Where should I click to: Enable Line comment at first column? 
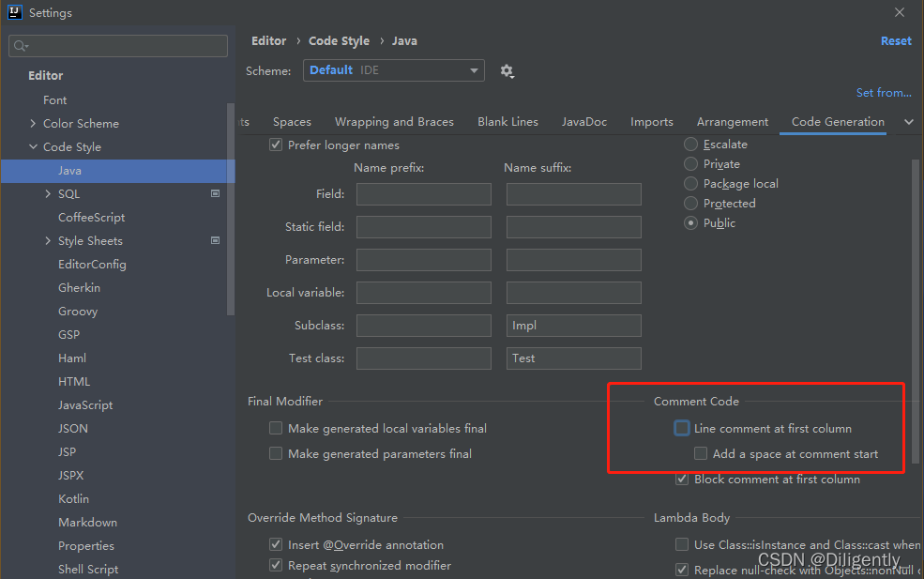[x=682, y=429]
